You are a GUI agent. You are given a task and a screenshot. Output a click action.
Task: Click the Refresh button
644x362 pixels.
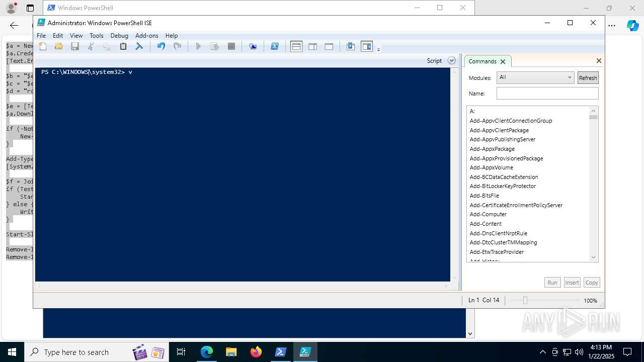pyautogui.click(x=588, y=77)
